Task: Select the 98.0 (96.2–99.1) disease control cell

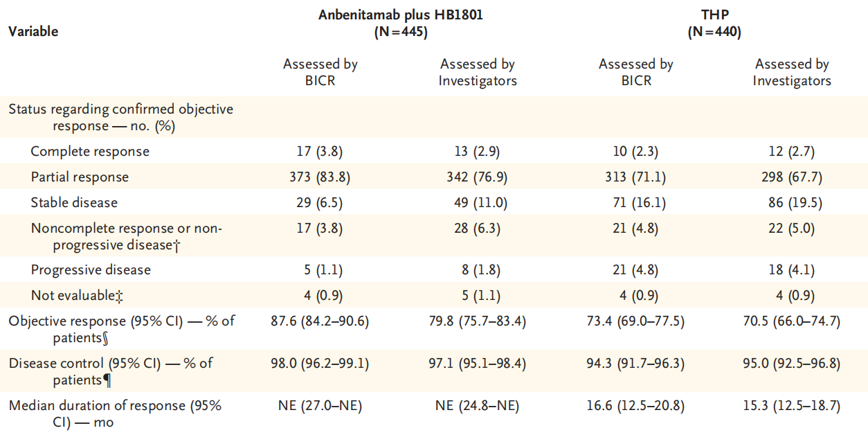Action: click(x=320, y=364)
